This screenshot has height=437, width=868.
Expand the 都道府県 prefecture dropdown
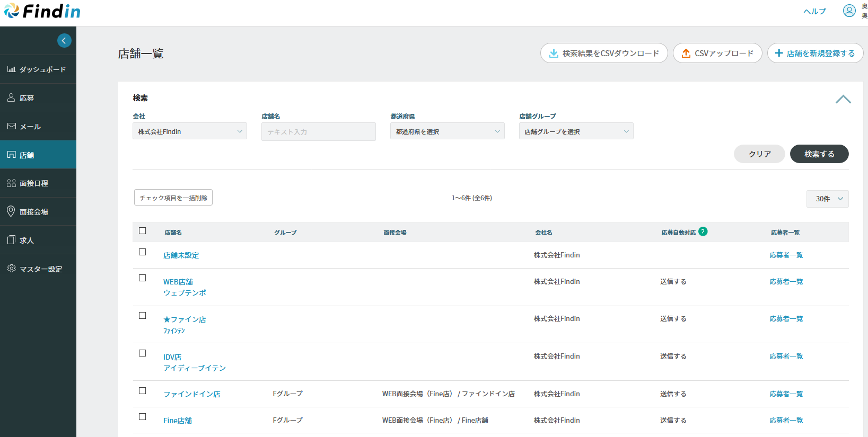(447, 131)
